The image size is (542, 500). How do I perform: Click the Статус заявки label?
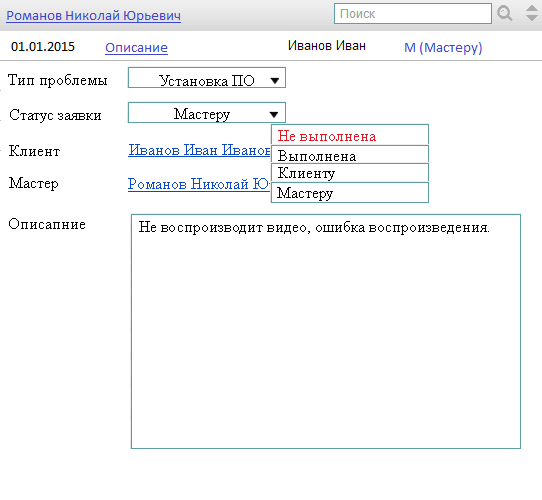[x=55, y=115]
